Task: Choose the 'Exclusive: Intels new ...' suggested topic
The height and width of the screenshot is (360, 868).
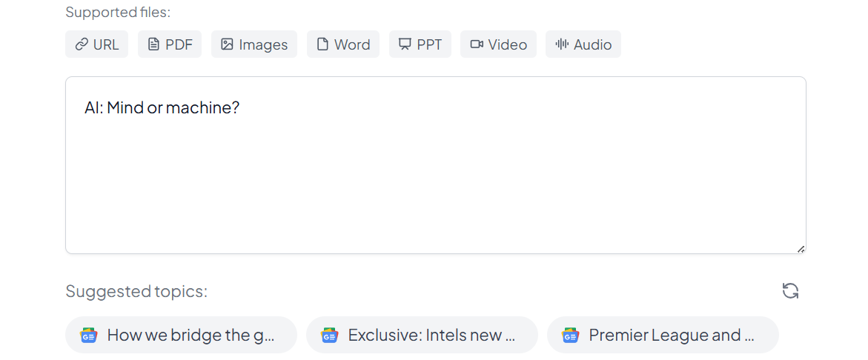Action: [431, 336]
